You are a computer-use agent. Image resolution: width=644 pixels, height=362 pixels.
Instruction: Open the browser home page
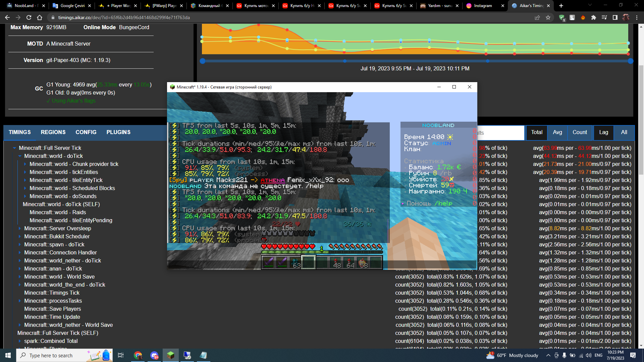click(40, 17)
